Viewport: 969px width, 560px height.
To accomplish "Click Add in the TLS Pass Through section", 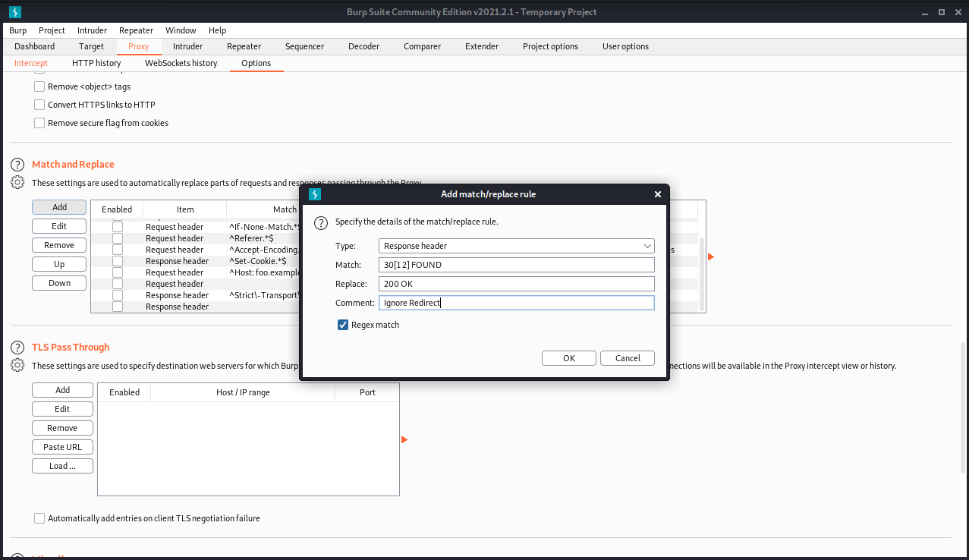I will [x=62, y=390].
